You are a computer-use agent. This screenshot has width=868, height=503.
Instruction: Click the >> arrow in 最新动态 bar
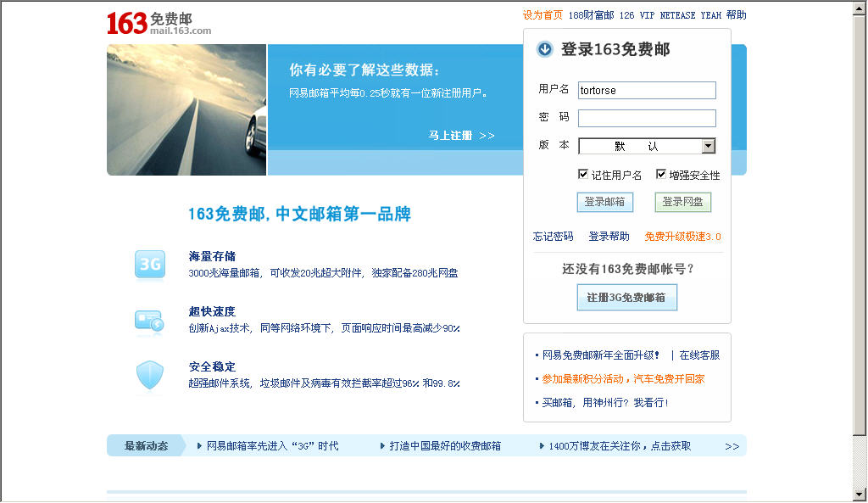[732, 446]
